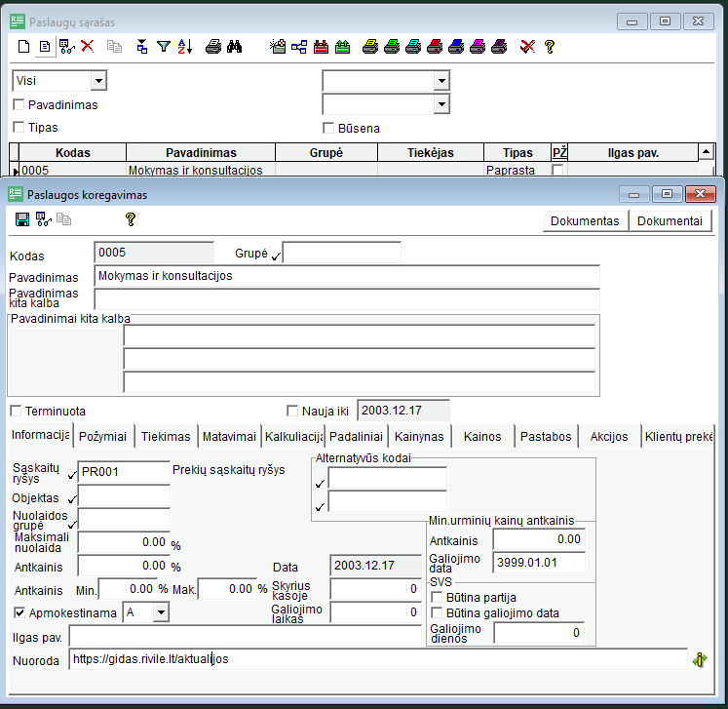Uncheck the Apmokestinama checkbox
This screenshot has height=709, width=728.
coord(19,612)
